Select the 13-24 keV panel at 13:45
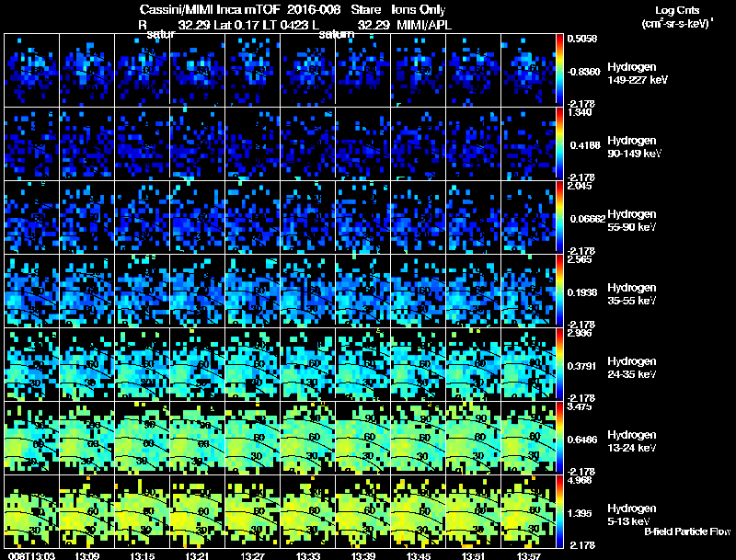Image resolution: width=736 pixels, height=560 pixels. (x=419, y=437)
